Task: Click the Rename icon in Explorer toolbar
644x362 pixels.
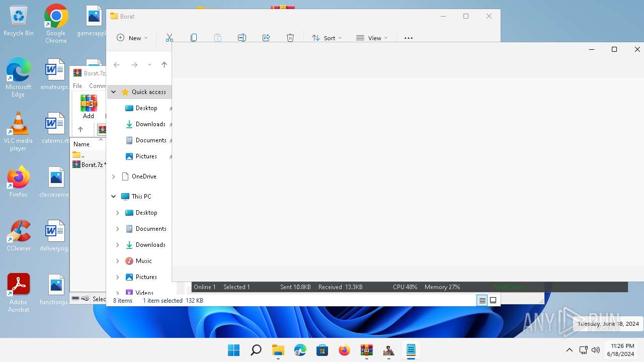Action: coord(242,38)
